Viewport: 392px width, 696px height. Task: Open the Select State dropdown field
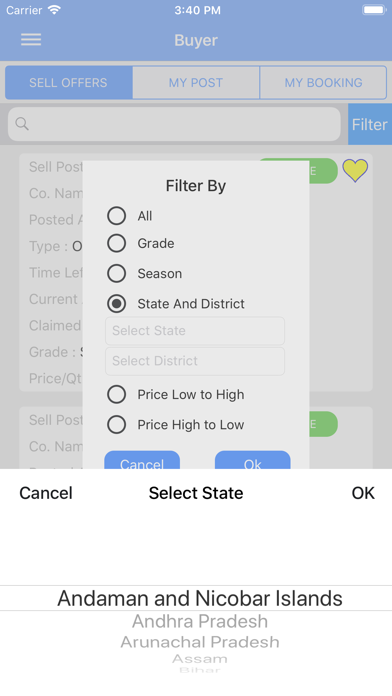(x=195, y=331)
